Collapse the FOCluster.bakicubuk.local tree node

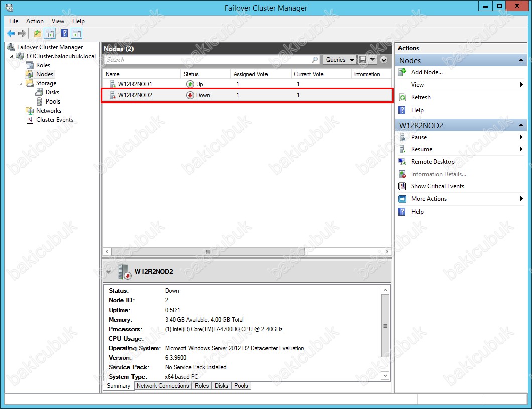pos(11,57)
